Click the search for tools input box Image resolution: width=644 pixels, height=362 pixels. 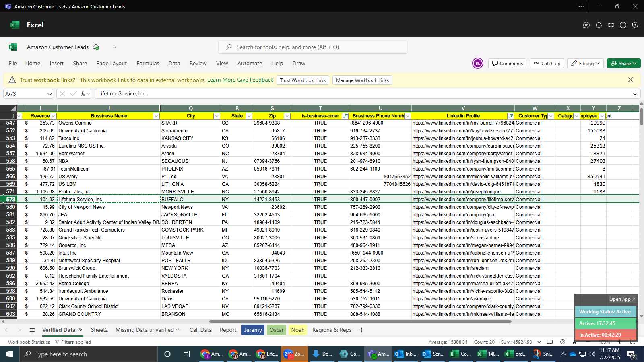point(313,47)
